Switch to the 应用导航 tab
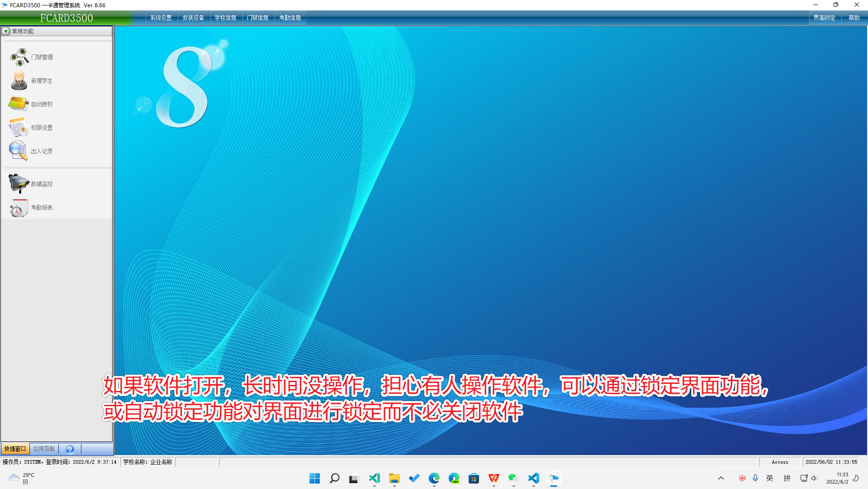 [44, 449]
